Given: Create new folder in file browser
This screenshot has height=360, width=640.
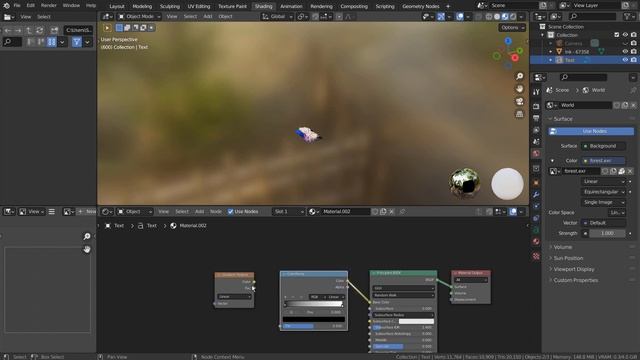Looking at the screenshot, I should [54, 30].
